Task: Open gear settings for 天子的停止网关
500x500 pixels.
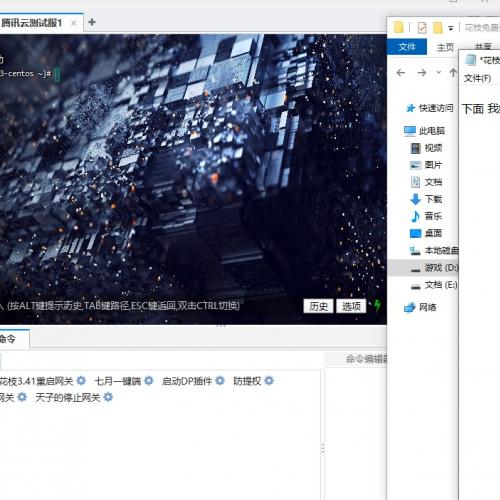Action: pos(108,397)
